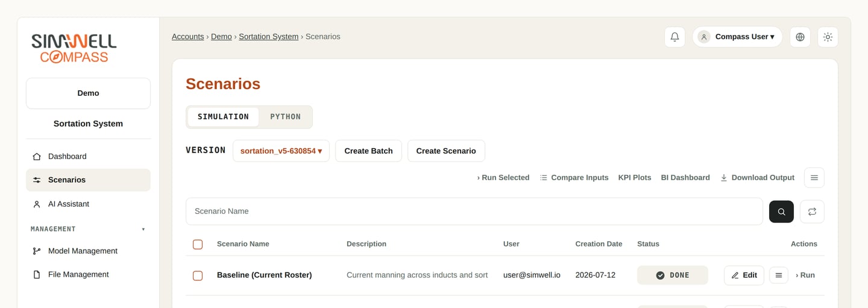The image size is (868, 308).
Task: Switch to the Simulation tab
Action: (223, 117)
